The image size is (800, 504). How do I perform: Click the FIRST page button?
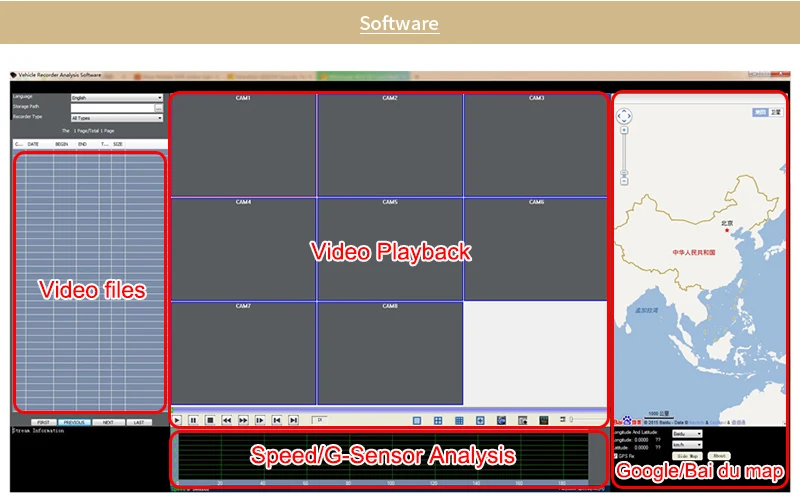pyautogui.click(x=43, y=422)
